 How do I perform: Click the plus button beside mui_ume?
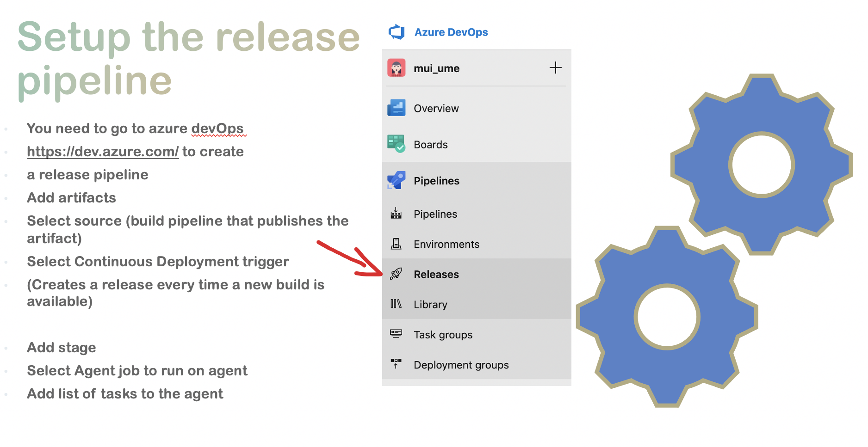click(555, 68)
